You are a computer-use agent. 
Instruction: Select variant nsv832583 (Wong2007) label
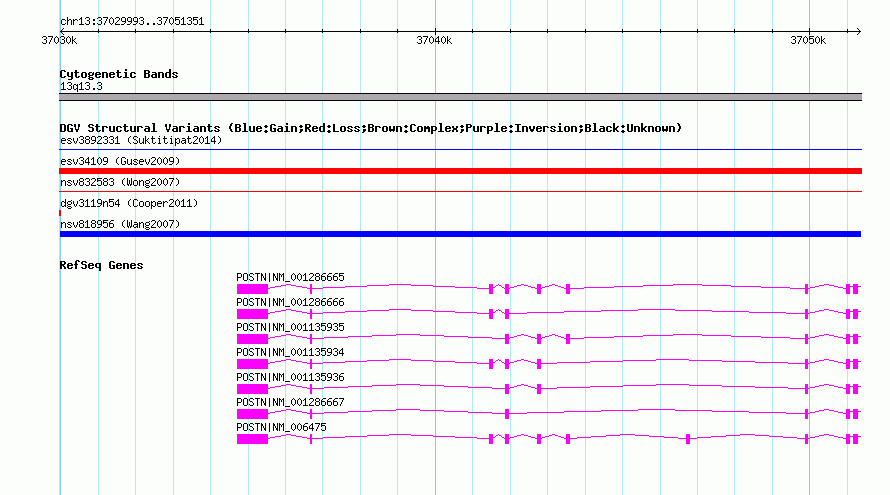pos(120,182)
